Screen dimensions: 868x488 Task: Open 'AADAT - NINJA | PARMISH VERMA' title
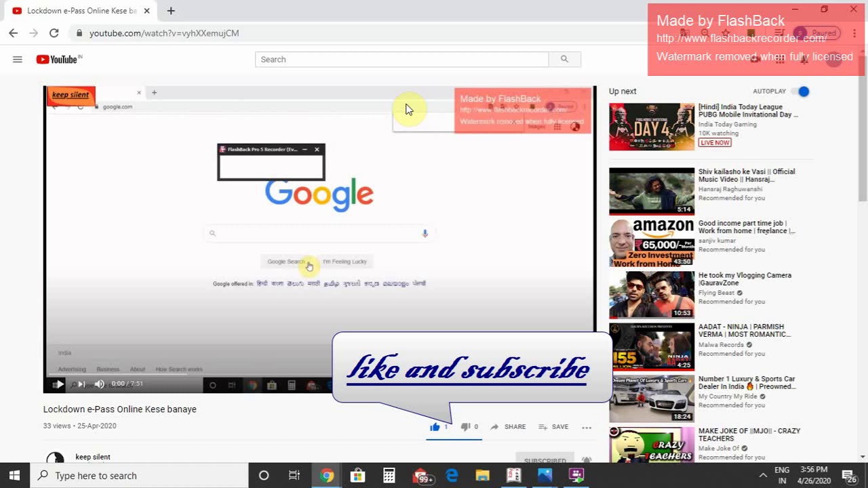[745, 331]
